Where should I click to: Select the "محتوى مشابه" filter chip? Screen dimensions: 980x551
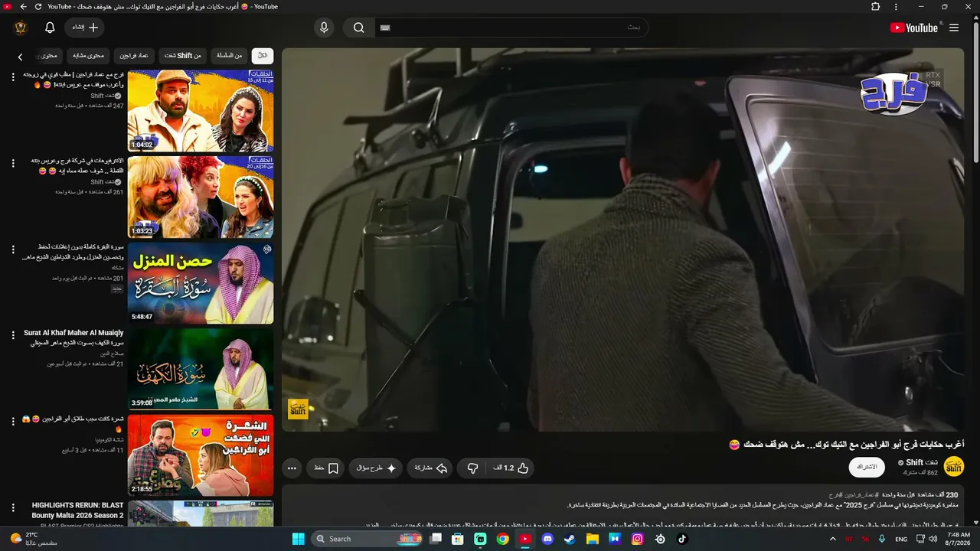coord(89,56)
